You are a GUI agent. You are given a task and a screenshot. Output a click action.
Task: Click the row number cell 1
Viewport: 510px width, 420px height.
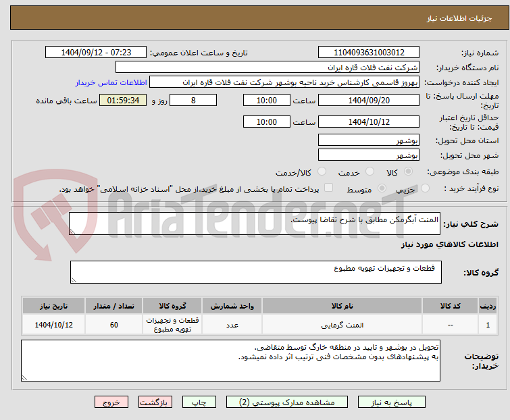pos(488,325)
